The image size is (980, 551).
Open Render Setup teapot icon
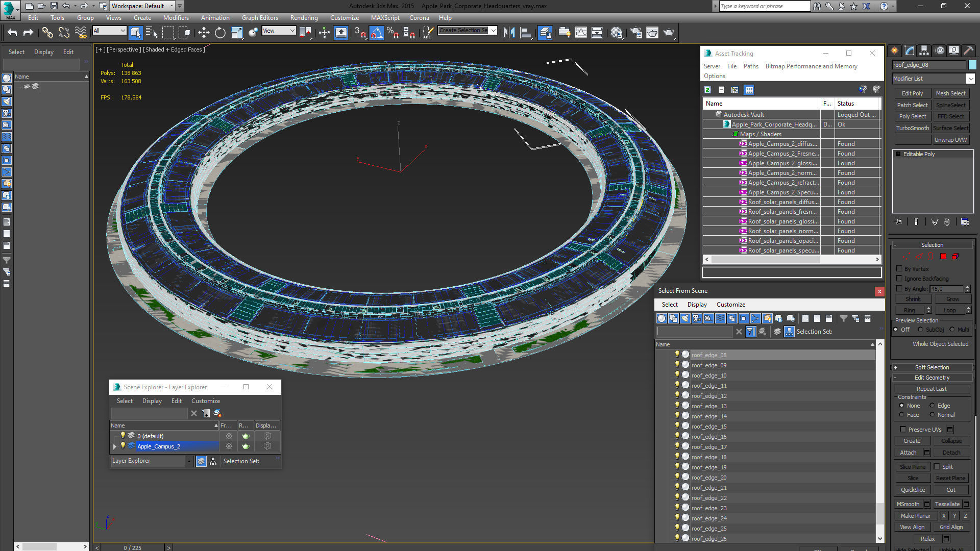(x=636, y=33)
